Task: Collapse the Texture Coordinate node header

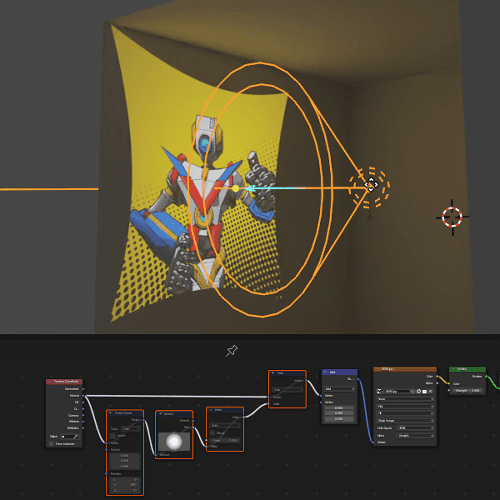Action: tap(50, 381)
